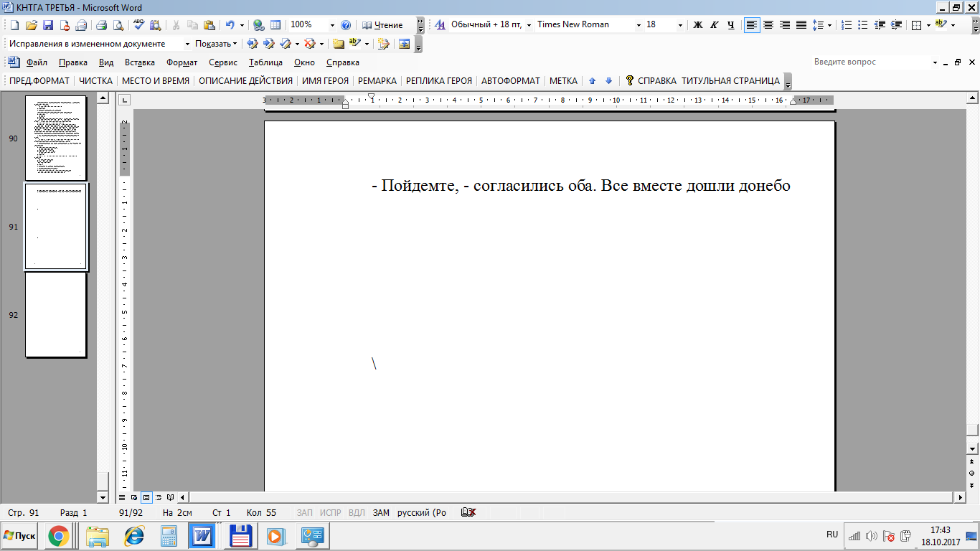Click the ПРЕД.ФОРМАТ macro button

pyautogui.click(x=39, y=81)
